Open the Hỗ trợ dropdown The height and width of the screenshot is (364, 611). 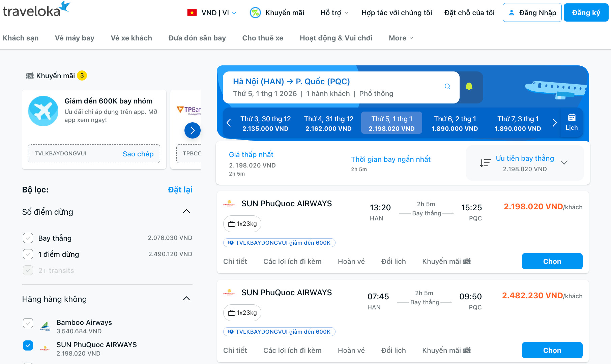(x=333, y=12)
